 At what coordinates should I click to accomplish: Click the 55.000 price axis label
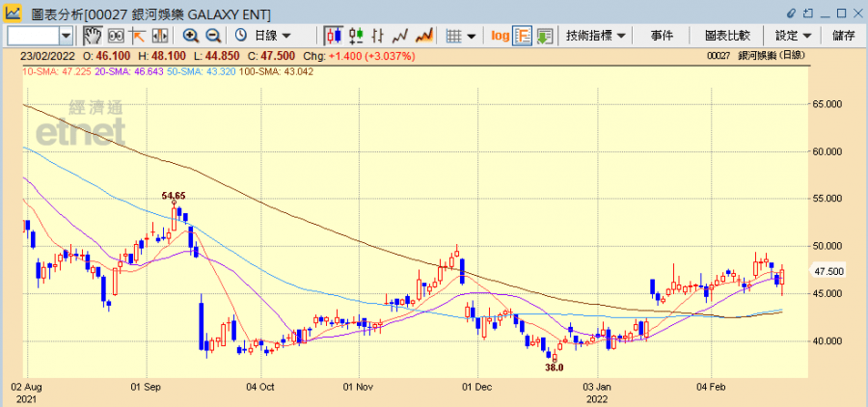(828, 199)
